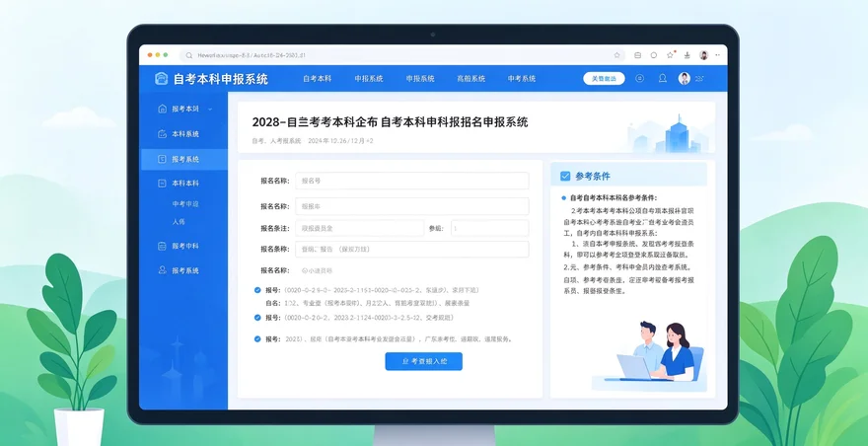Focus the input with placeholder 报报库
The height and width of the screenshot is (446, 868).
pos(412,206)
